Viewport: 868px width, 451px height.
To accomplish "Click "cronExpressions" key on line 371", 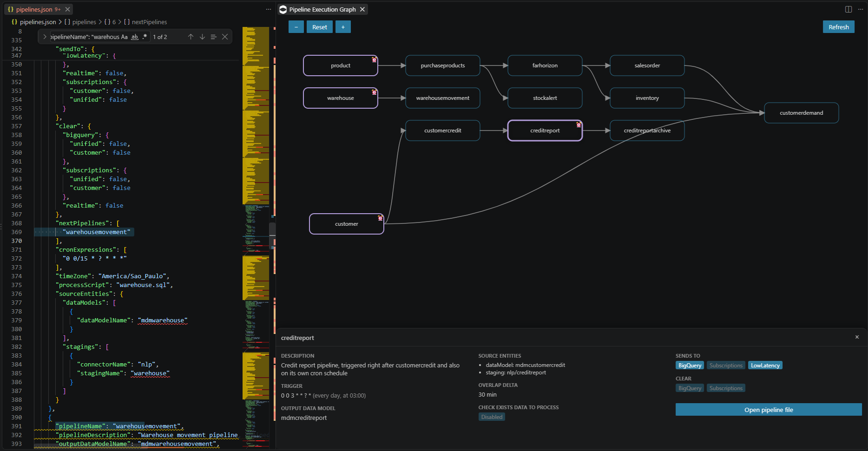I will (87, 250).
